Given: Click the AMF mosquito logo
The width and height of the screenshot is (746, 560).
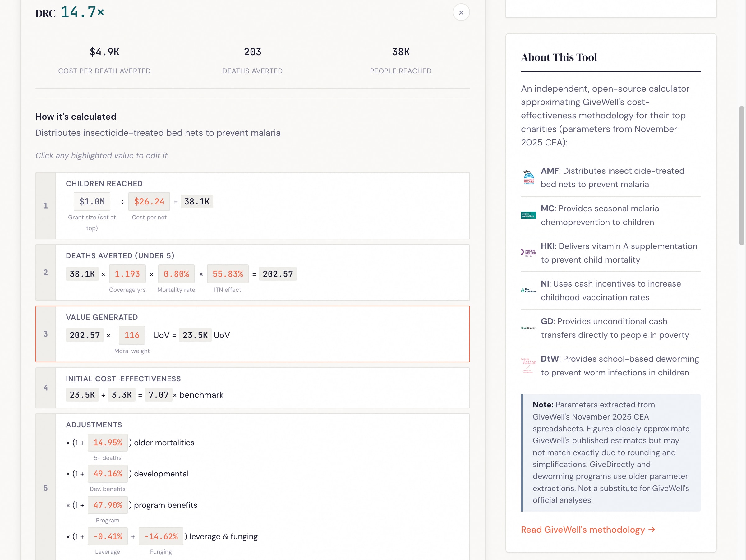Looking at the screenshot, I should pos(528,178).
